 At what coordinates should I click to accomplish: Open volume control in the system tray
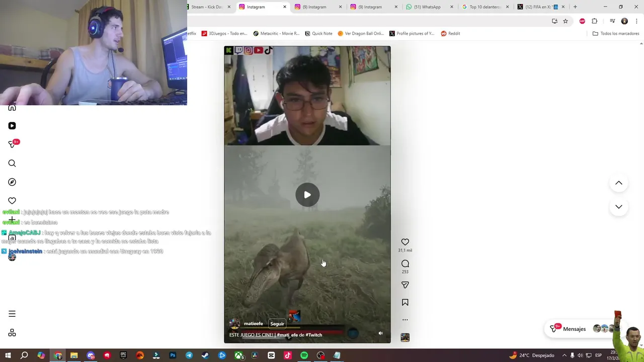(x=580, y=355)
